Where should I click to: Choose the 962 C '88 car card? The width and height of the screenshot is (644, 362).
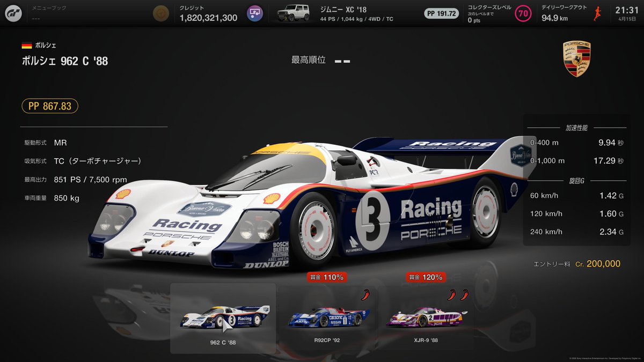[223, 319]
